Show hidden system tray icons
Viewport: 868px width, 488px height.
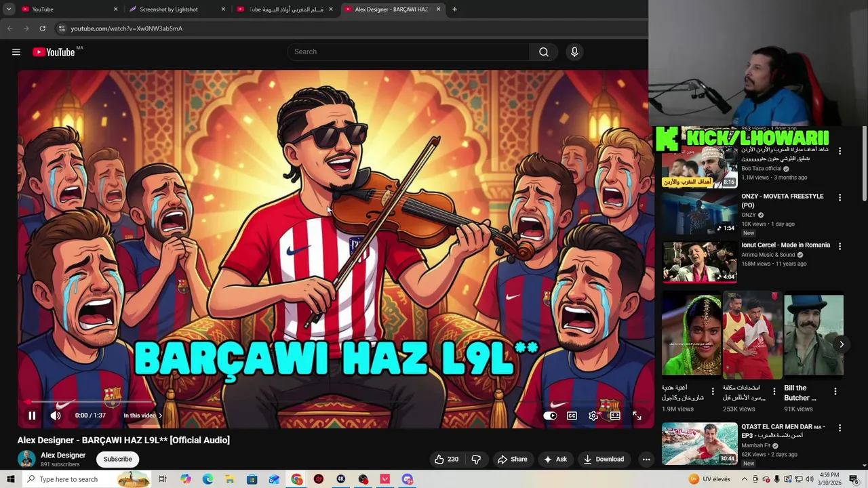[x=745, y=479]
